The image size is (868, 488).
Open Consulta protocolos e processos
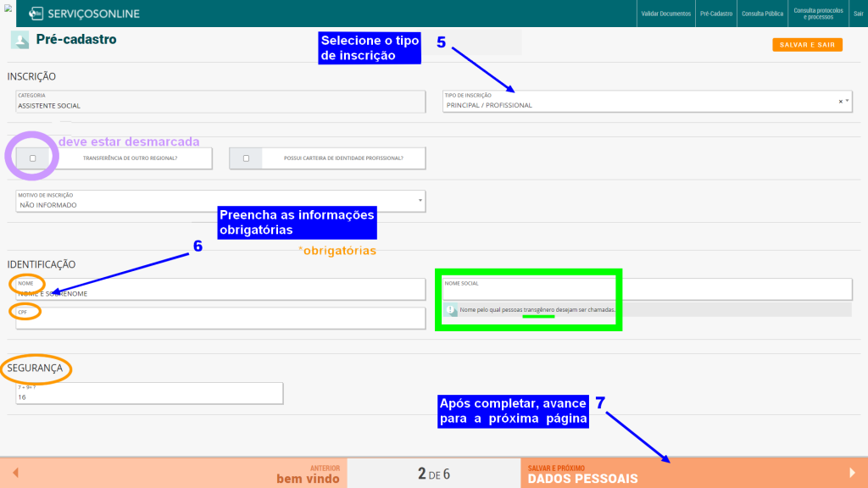tap(818, 14)
